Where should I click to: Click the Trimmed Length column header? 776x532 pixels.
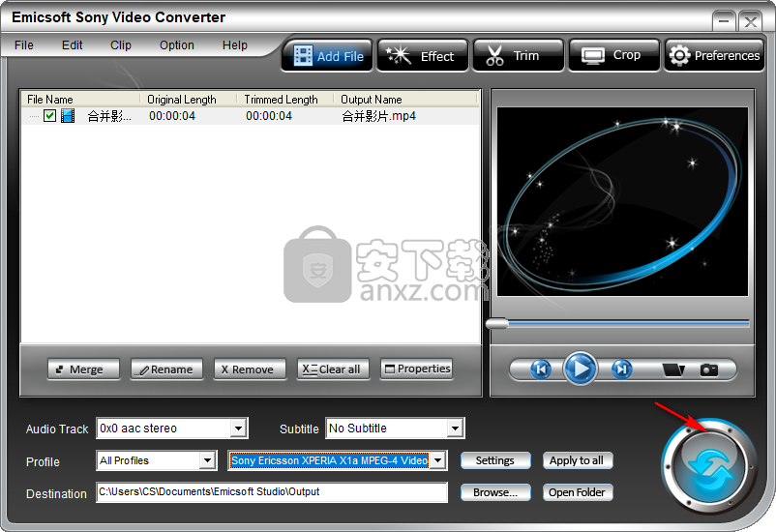click(x=285, y=99)
